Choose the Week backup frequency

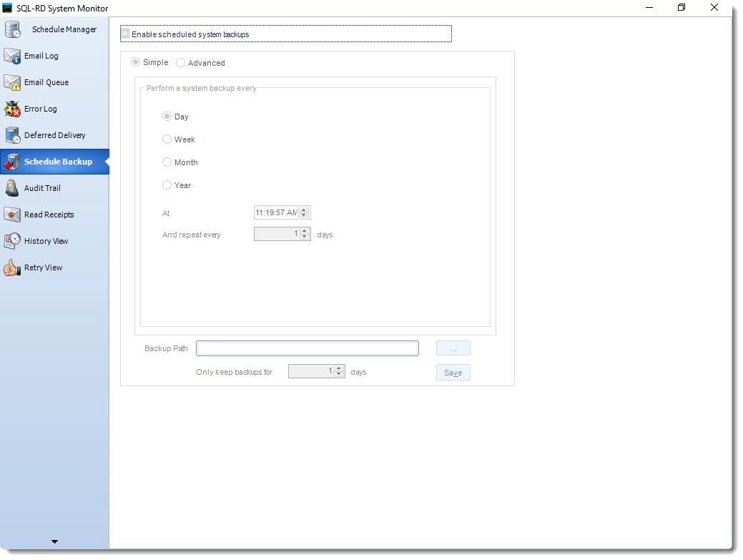click(167, 139)
